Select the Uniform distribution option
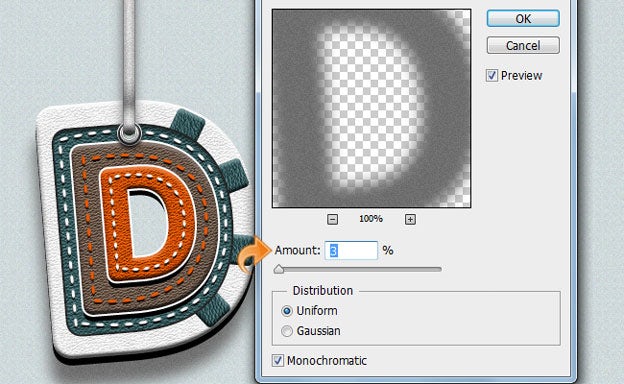The width and height of the screenshot is (624, 384). pos(287,311)
